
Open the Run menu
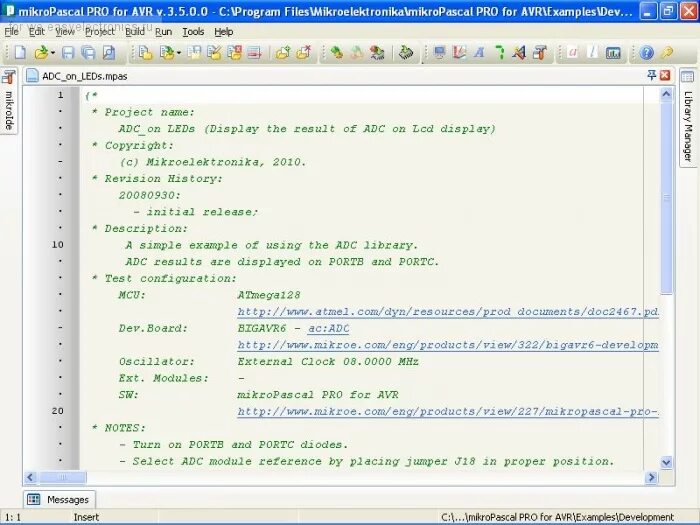(163, 32)
